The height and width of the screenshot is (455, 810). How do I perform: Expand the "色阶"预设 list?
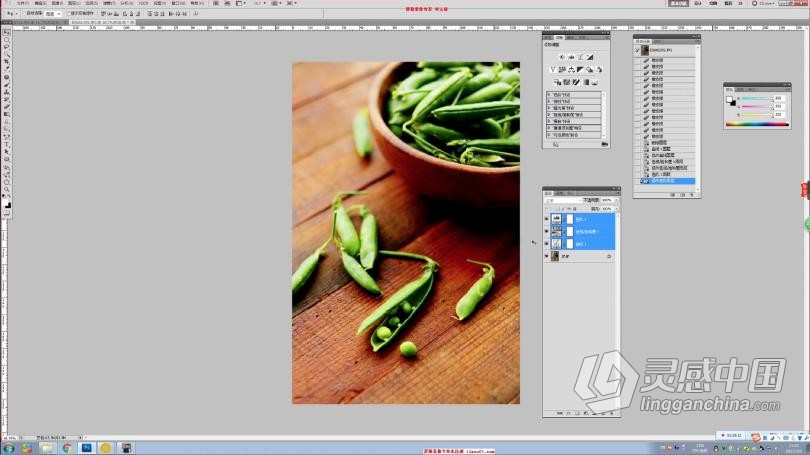(549, 95)
